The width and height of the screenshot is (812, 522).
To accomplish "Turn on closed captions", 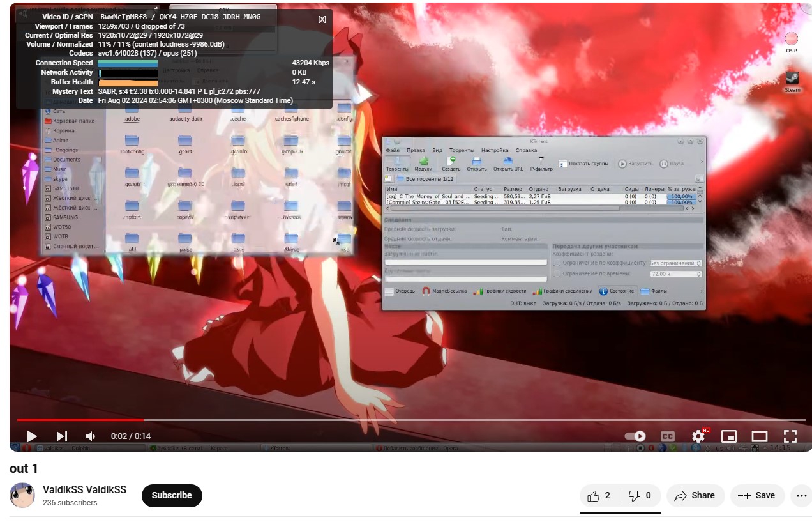I will (667, 436).
